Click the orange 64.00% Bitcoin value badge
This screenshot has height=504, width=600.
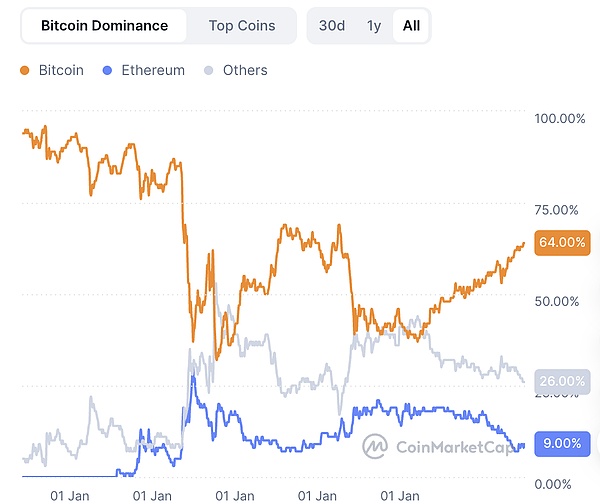click(x=561, y=242)
